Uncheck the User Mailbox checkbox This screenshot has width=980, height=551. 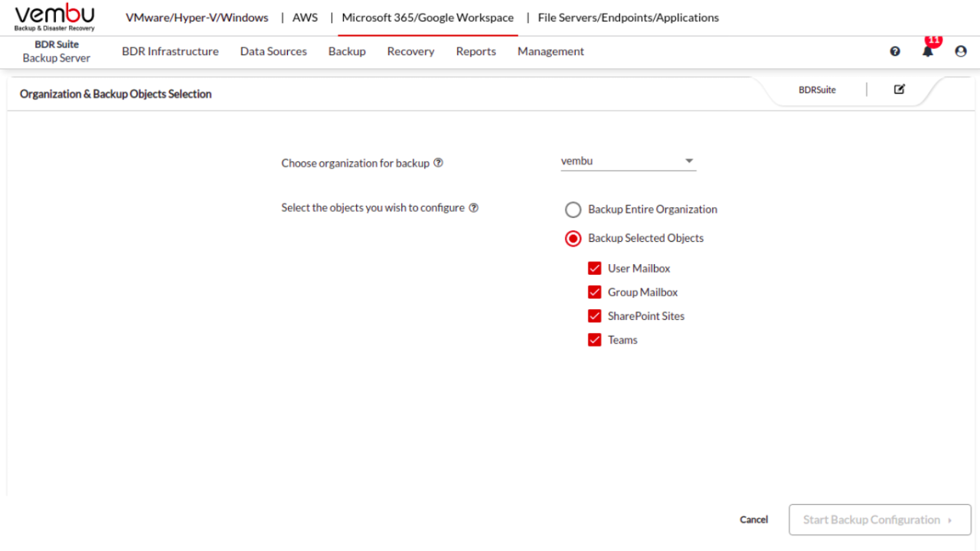point(594,269)
